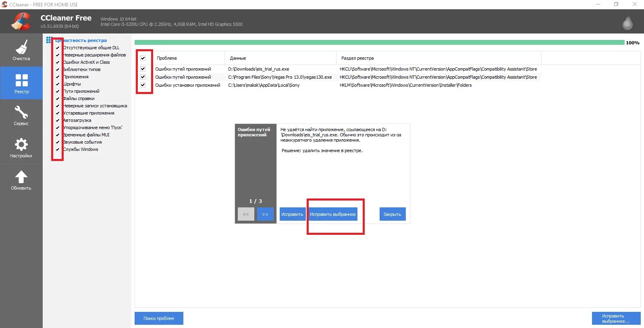
Task: Click the v5.51.6939 version label
Action: (60, 26)
